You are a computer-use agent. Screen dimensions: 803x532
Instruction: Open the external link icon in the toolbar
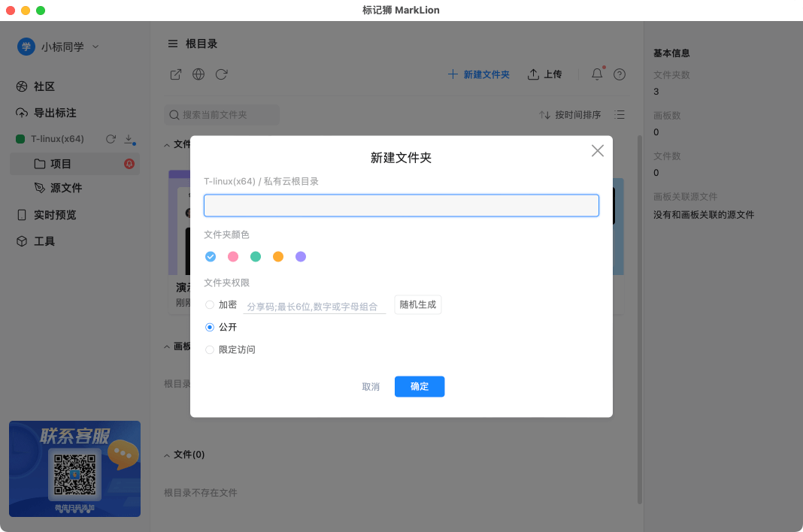coord(175,74)
